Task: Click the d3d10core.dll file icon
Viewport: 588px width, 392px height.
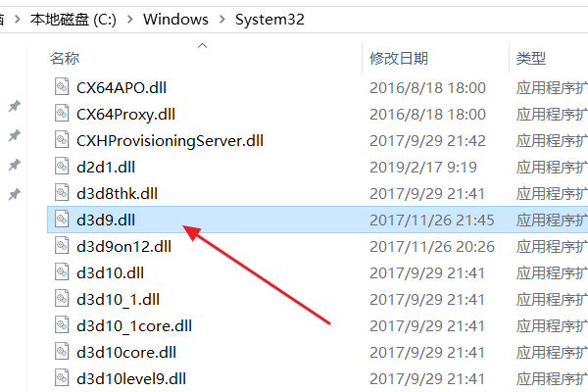Action: tap(62, 352)
